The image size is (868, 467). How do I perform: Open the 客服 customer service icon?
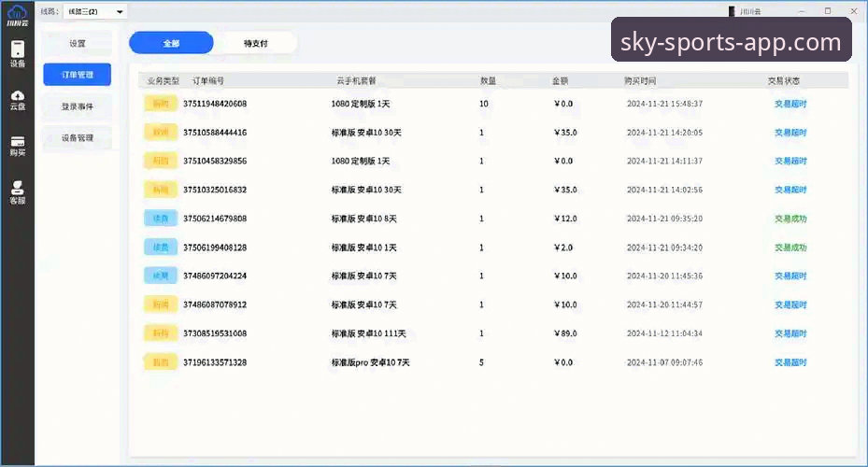click(18, 192)
